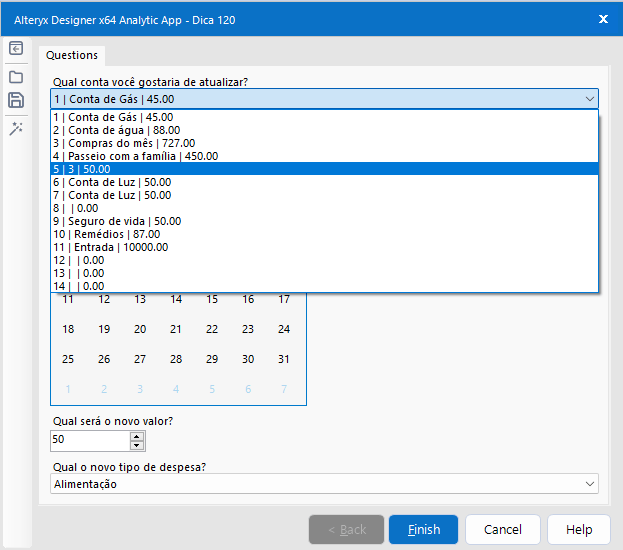Open Help from the dialog footer
Screen dimensions: 623x550
click(579, 529)
